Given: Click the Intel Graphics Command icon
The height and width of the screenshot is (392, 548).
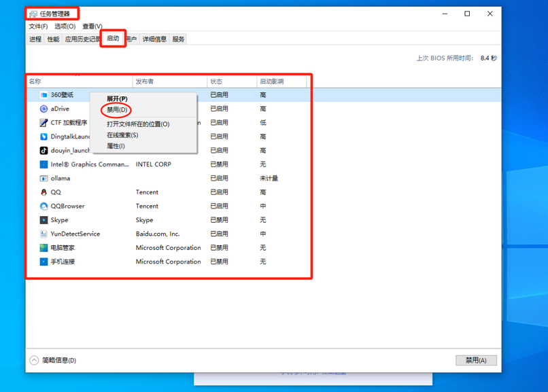Looking at the screenshot, I should [44, 164].
